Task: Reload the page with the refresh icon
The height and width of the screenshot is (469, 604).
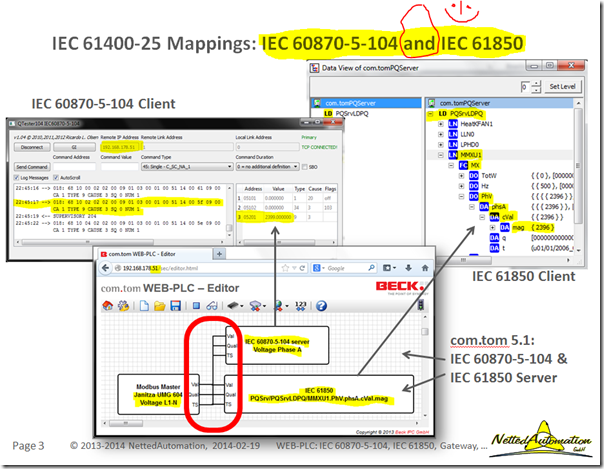Action: point(302,268)
